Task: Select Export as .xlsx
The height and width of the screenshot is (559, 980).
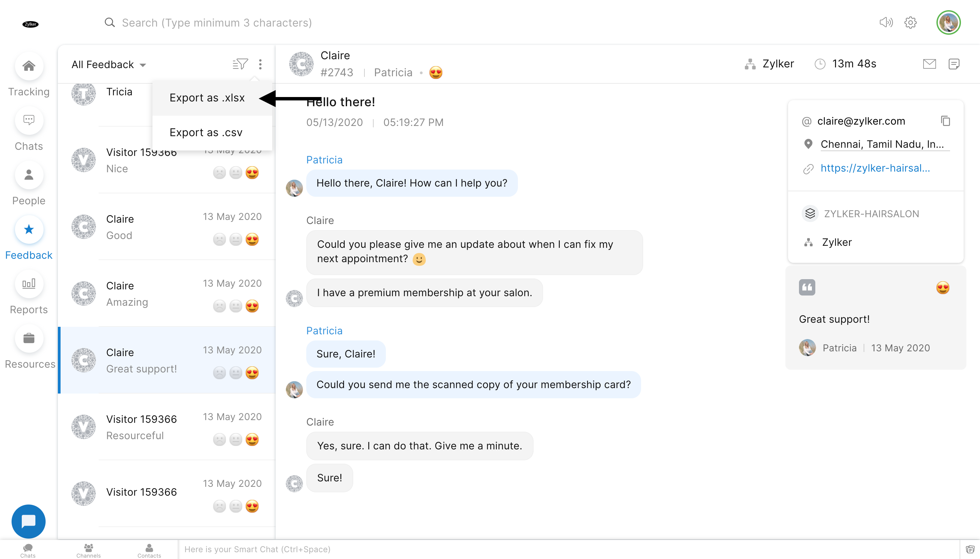Action: tap(207, 98)
